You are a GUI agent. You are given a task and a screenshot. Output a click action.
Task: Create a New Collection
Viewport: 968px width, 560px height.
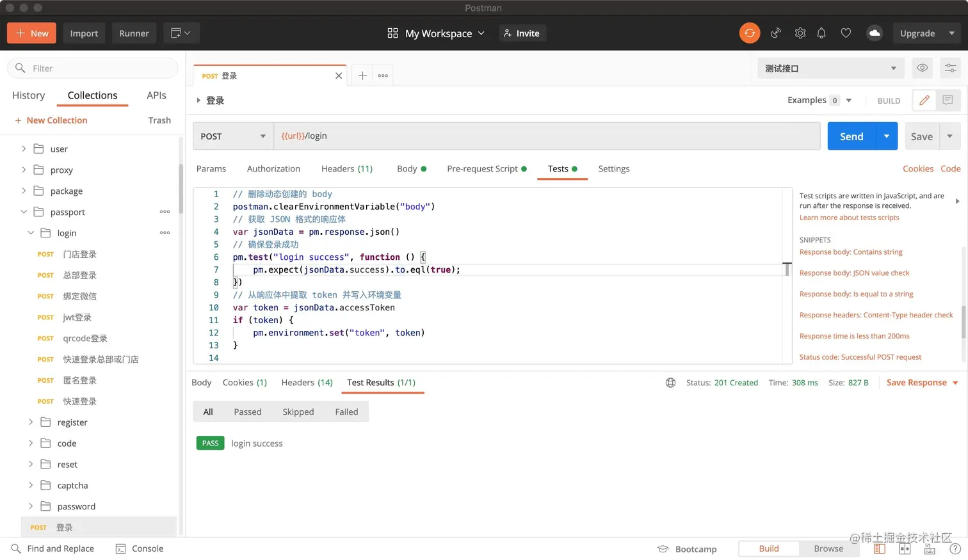coord(51,120)
